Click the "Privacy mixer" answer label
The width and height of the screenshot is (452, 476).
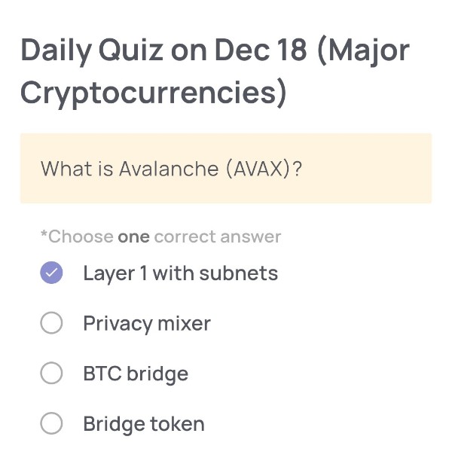146,323
